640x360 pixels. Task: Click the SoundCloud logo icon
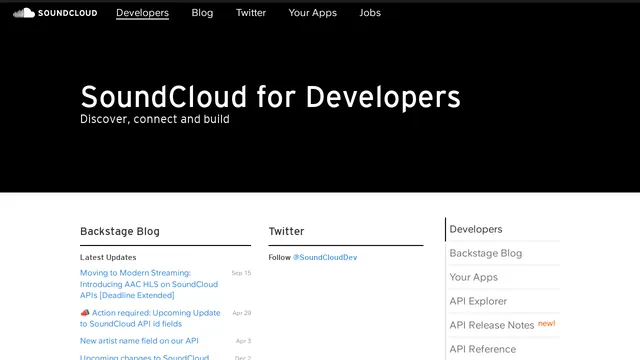(x=24, y=13)
